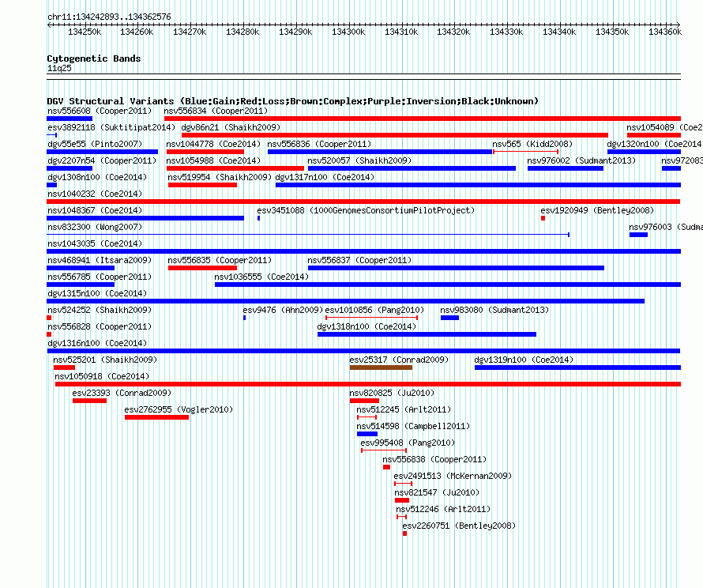Select nsv983080 (Sudmant2013) label
The height and width of the screenshot is (588, 703).
(494, 310)
